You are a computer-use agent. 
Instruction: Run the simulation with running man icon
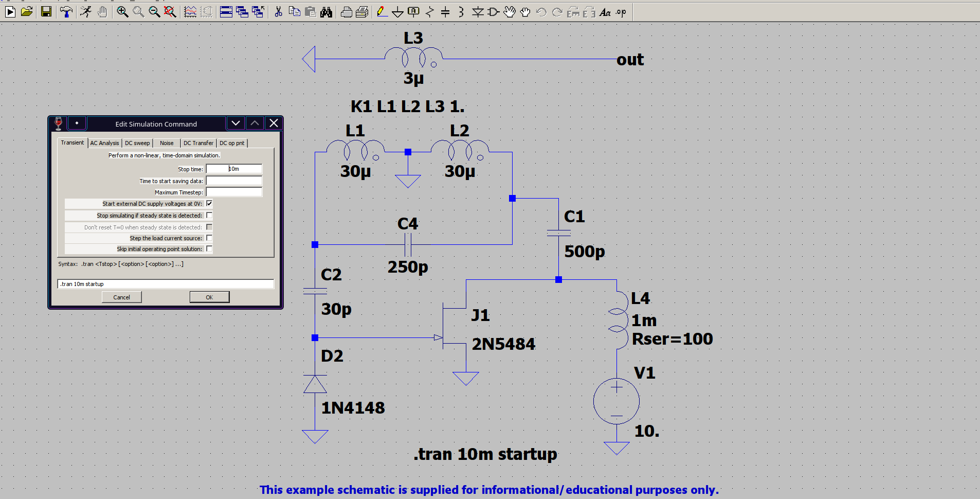86,12
